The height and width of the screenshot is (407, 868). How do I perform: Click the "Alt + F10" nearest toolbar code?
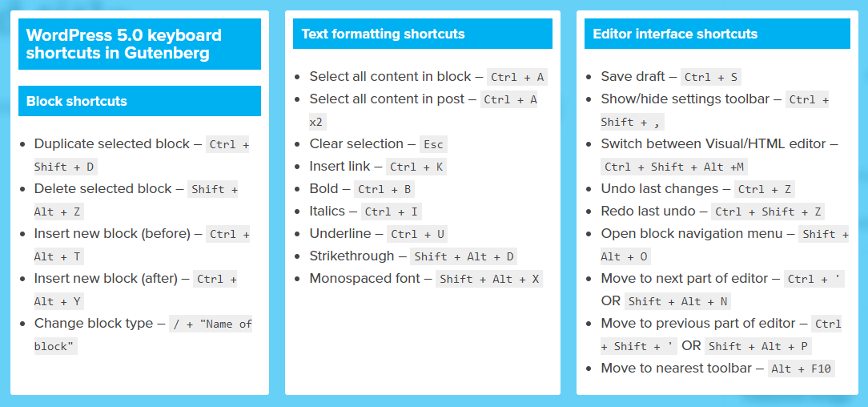pyautogui.click(x=802, y=369)
